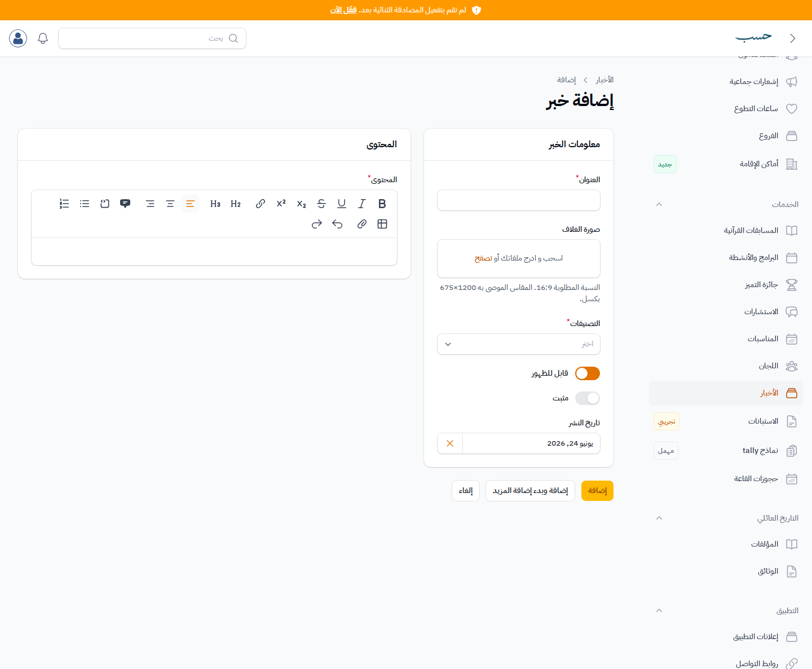Go to الأخبار via the breadcrumb

[x=604, y=80]
